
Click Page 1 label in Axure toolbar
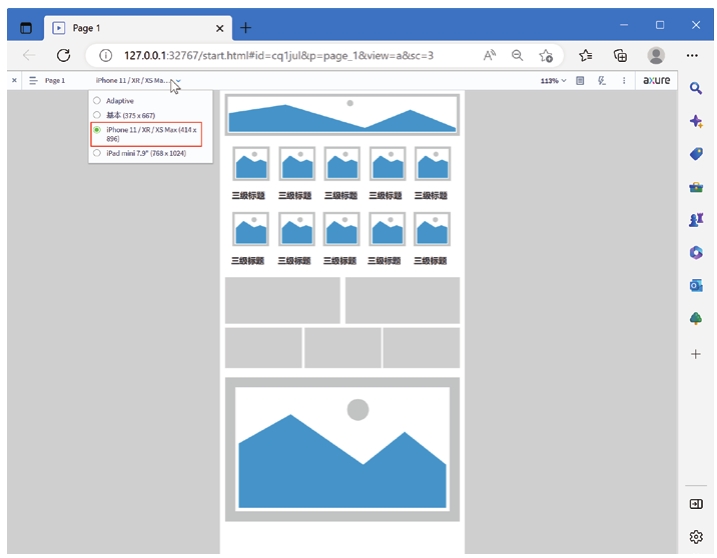[55, 80]
